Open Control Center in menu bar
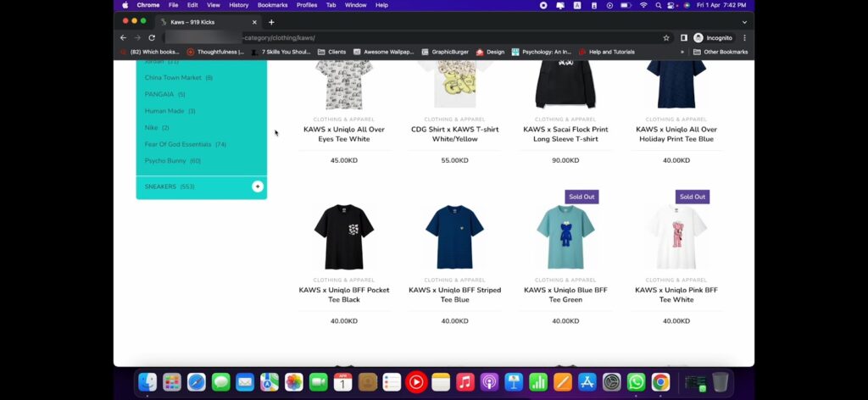The image size is (868, 400). (671, 5)
